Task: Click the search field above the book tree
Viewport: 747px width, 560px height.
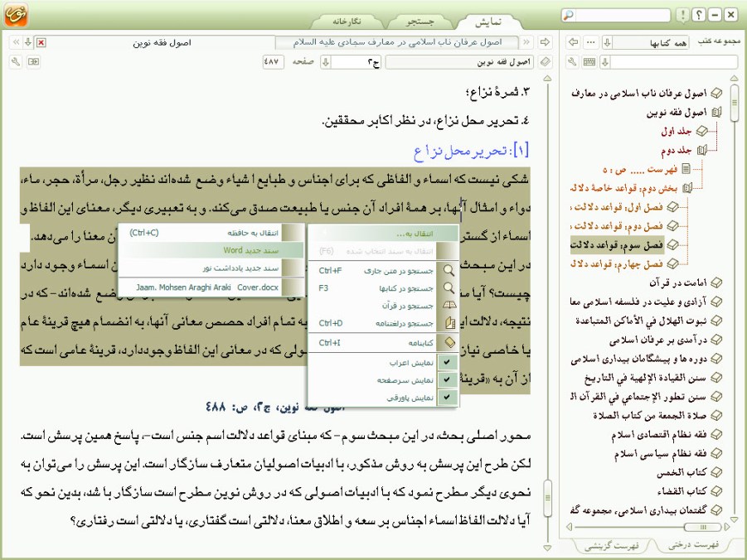Action: (x=674, y=62)
